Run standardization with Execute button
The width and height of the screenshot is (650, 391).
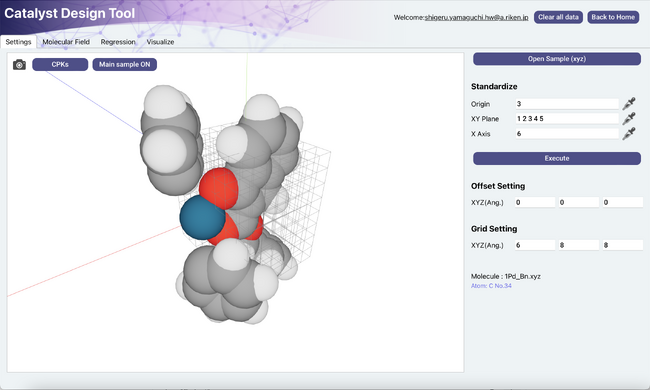coord(557,158)
